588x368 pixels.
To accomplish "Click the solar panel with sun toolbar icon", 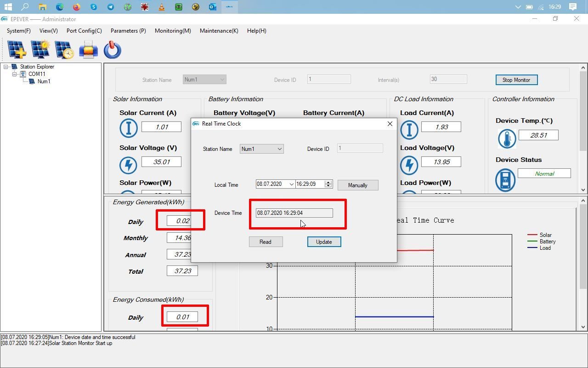I will 40,50.
